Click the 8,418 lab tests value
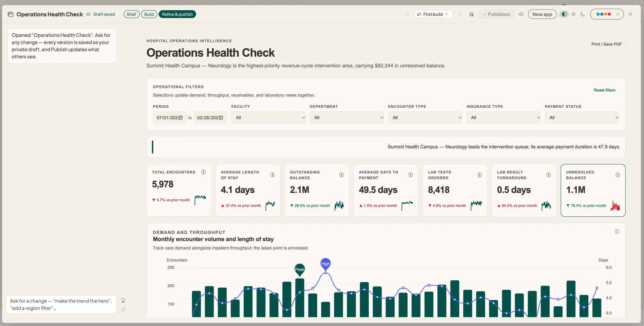The height and width of the screenshot is (326, 644). point(439,190)
